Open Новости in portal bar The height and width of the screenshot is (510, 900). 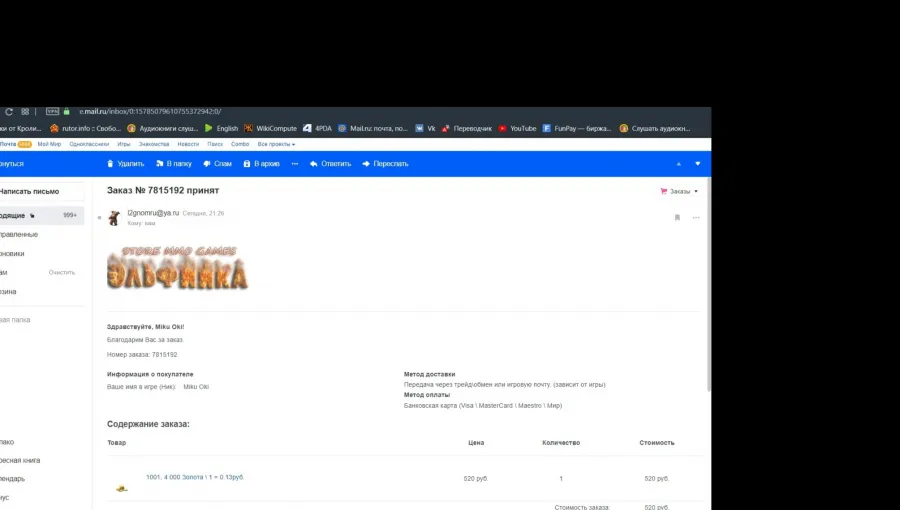click(188, 145)
